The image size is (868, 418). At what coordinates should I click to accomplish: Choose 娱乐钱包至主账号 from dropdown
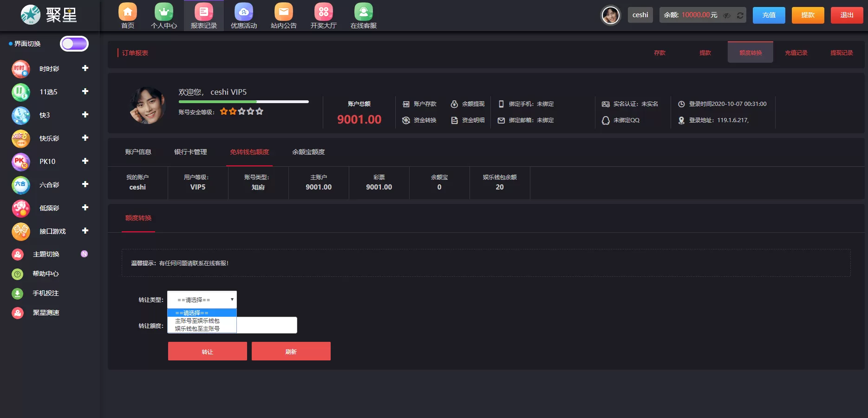pos(197,329)
